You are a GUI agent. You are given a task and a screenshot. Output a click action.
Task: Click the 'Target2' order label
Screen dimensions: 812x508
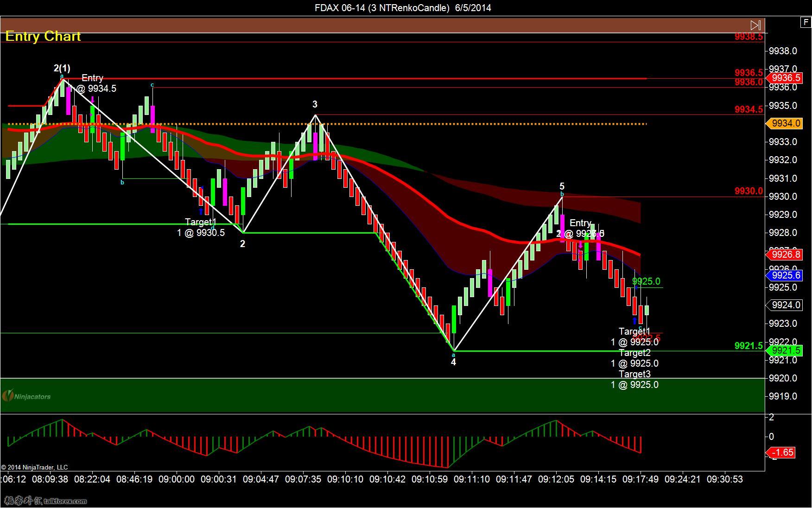[634, 353]
